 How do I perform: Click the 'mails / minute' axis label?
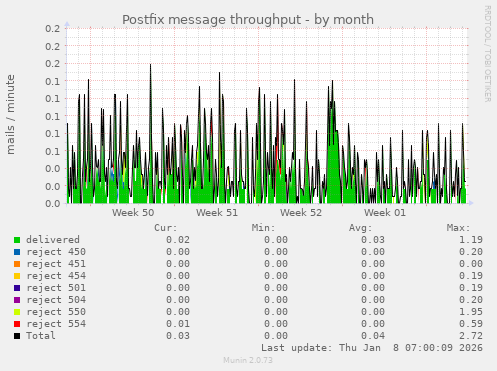[x=11, y=115]
